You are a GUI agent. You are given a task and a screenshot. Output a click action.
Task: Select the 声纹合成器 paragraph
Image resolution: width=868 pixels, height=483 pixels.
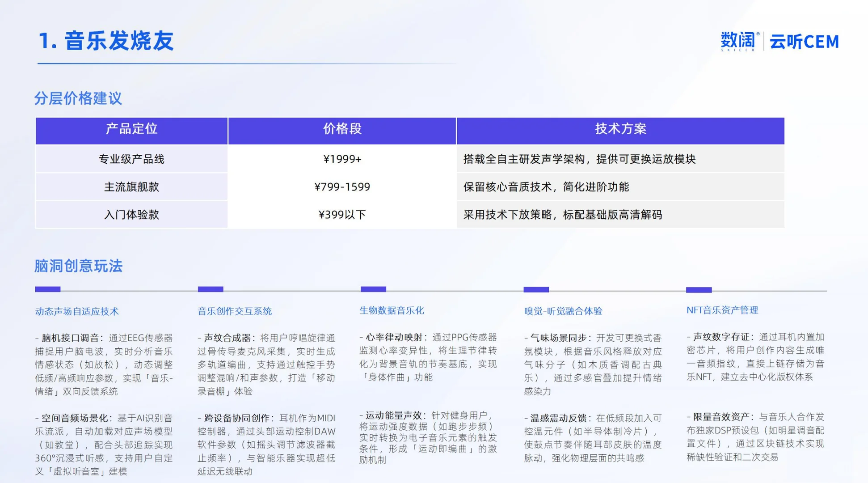pos(266,364)
